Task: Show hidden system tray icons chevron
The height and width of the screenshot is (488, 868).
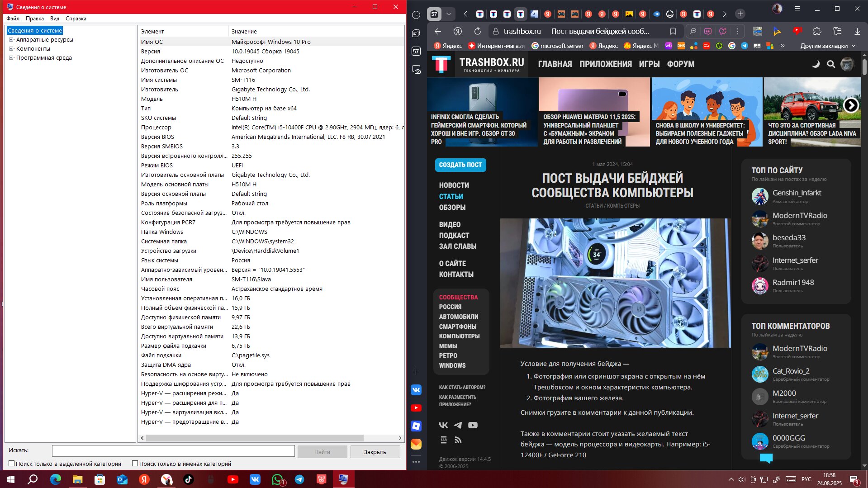Action: [731, 479]
